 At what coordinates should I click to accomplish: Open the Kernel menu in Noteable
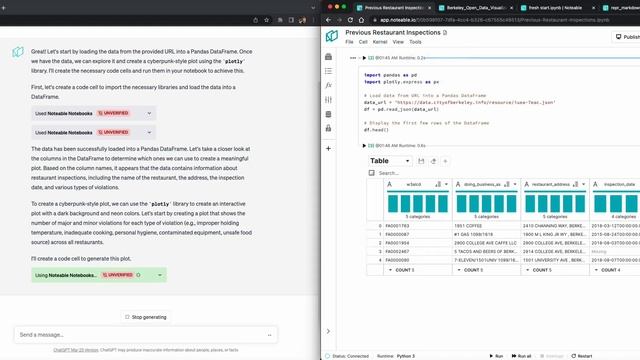pyautogui.click(x=380, y=42)
